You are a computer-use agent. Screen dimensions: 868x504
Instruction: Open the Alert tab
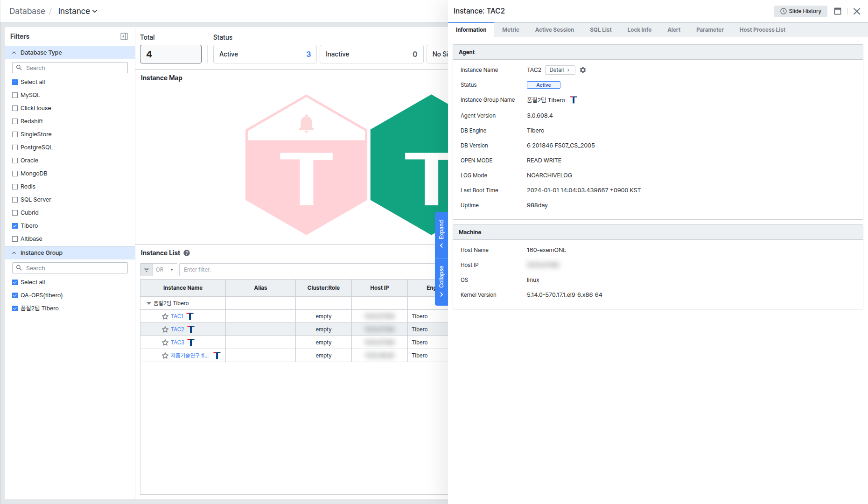click(674, 30)
